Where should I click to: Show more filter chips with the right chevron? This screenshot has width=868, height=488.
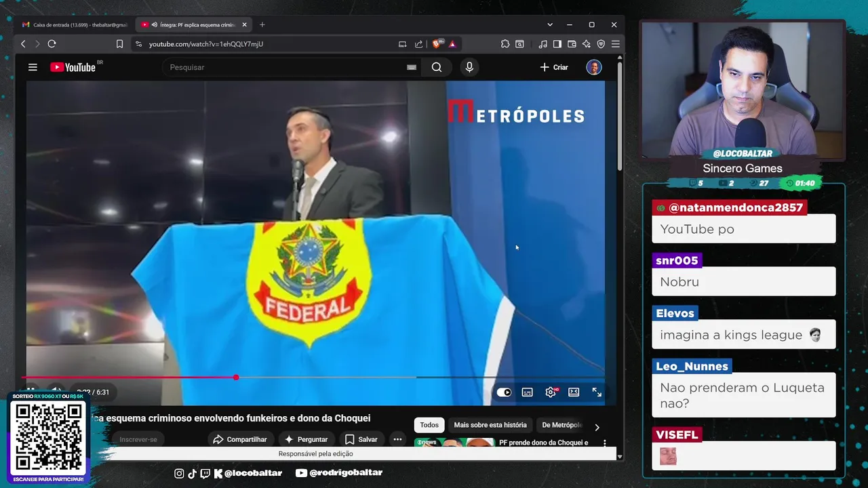[597, 427]
